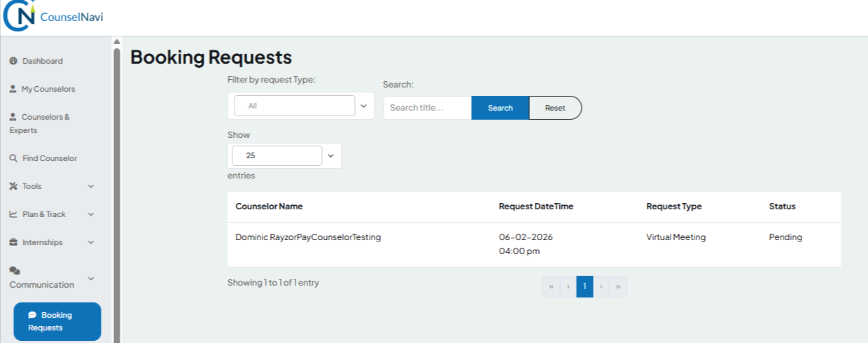Viewport: 868px width, 343px height.
Task: Click the entries count dropdown arrow
Action: click(331, 155)
